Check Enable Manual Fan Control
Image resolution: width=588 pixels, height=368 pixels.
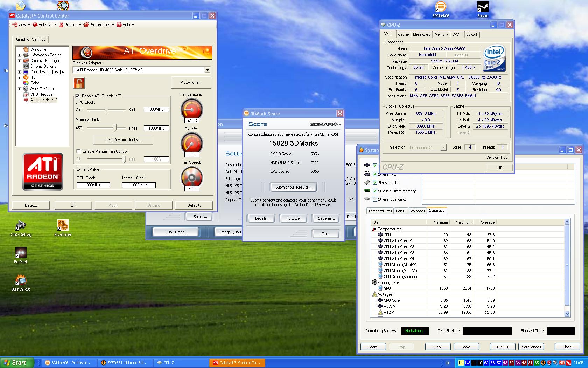(x=78, y=151)
